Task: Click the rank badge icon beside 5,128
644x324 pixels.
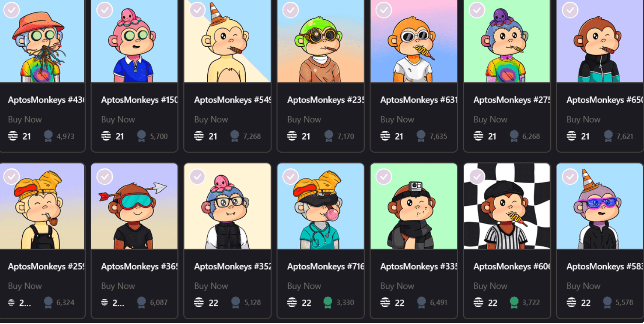Action: (x=235, y=303)
